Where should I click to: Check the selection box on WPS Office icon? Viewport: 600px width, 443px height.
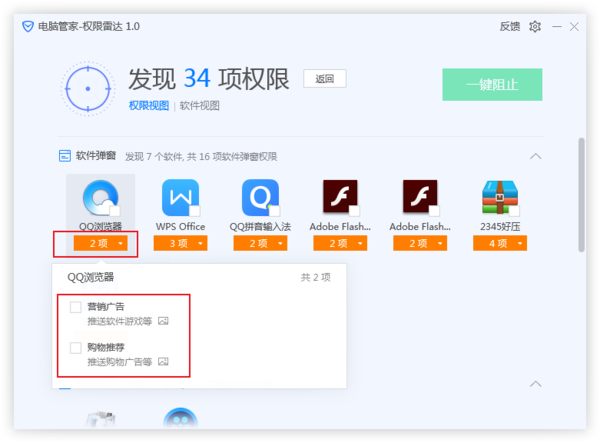(194, 211)
